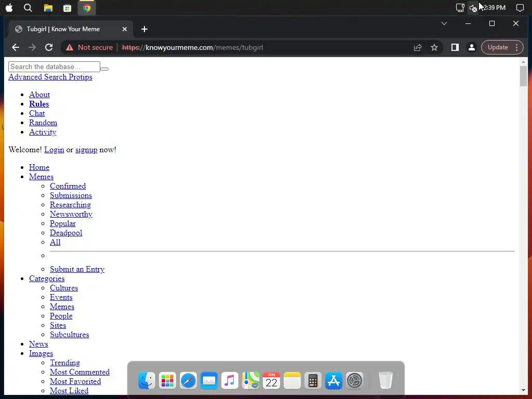This screenshot has width=532, height=399.
Task: Select the Chrome icon in top bar
Action: [87, 8]
